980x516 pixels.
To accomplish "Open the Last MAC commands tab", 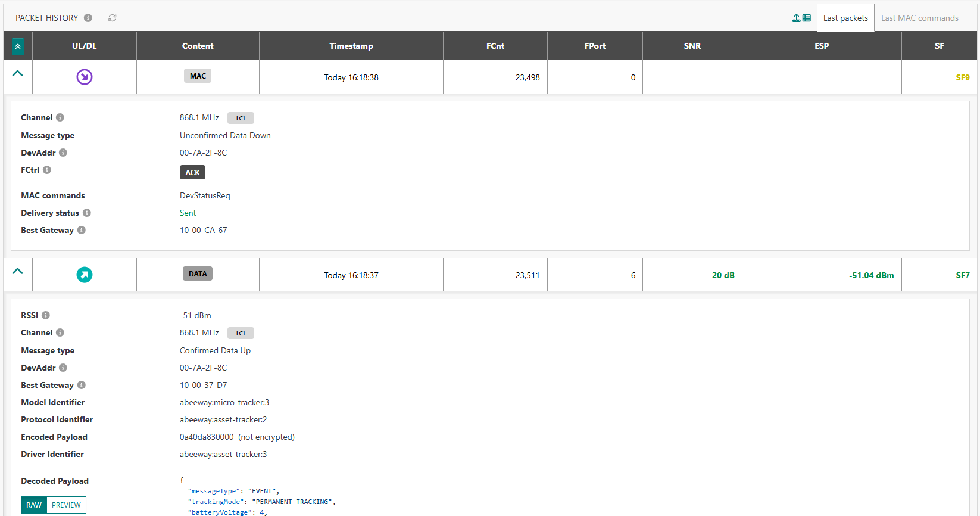I will click(x=919, y=18).
